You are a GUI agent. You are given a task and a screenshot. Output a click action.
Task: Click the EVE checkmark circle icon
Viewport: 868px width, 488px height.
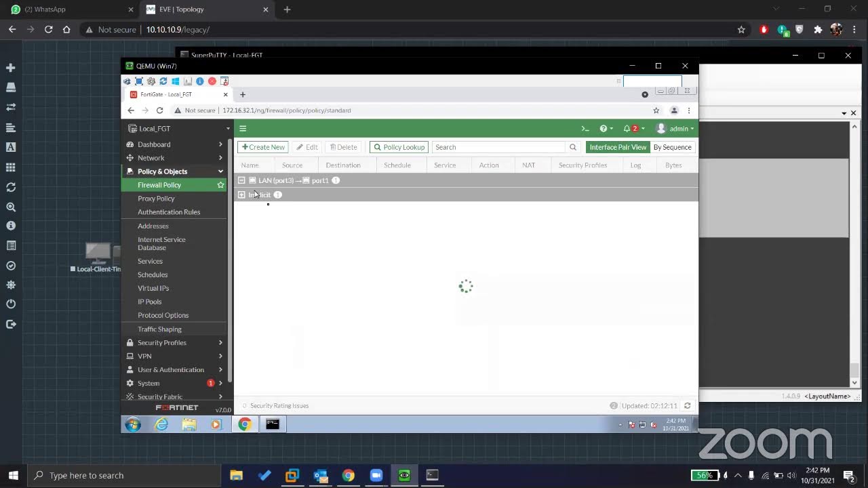[11, 266]
